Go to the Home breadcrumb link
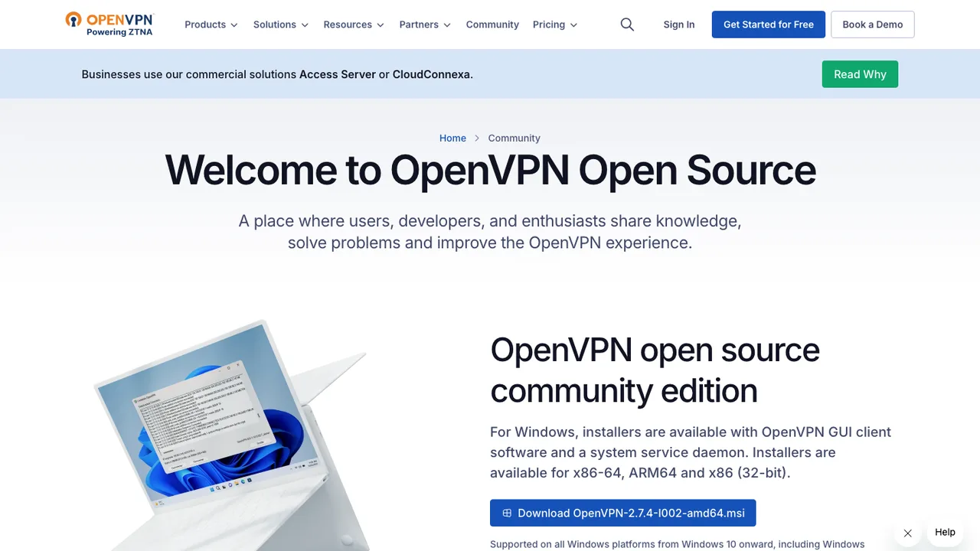The width and height of the screenshot is (980, 551). [x=452, y=138]
